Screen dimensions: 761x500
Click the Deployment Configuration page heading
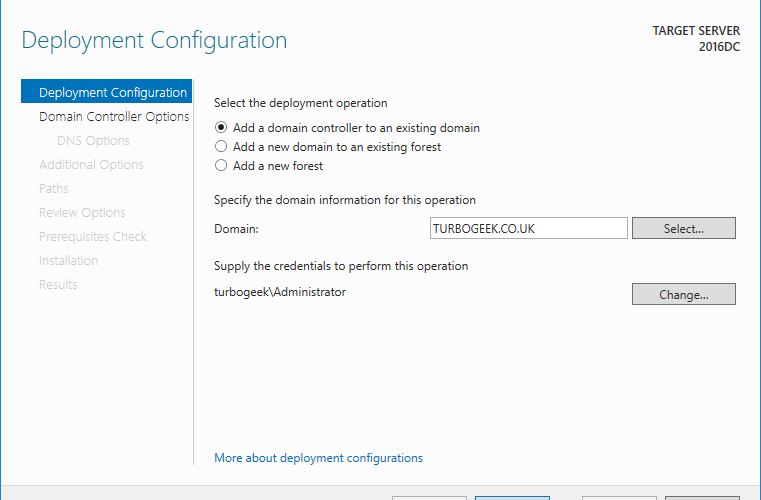click(154, 40)
